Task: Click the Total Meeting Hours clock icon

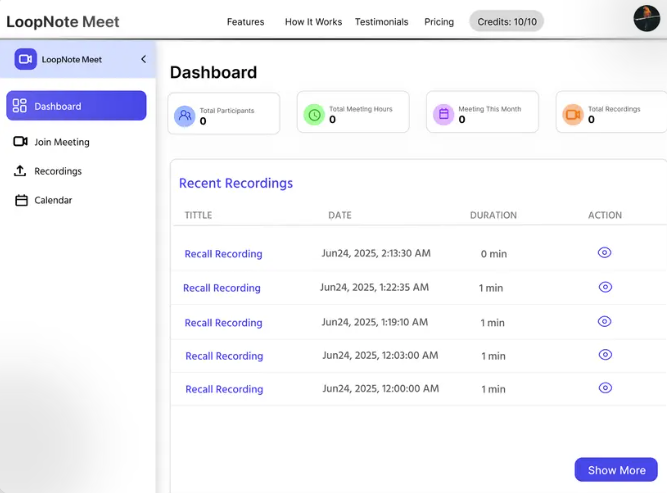Action: click(x=314, y=114)
